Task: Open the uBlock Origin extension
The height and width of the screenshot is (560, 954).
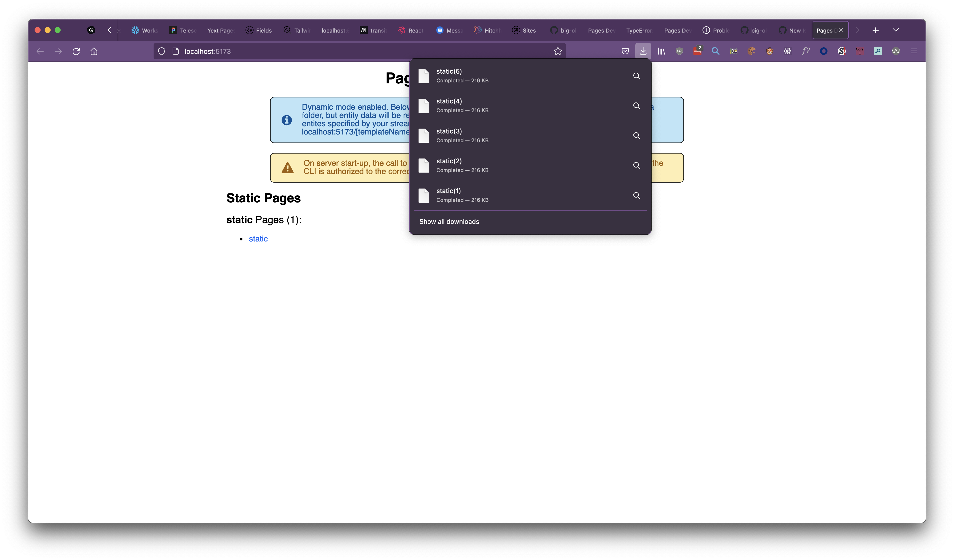Action: click(x=679, y=51)
